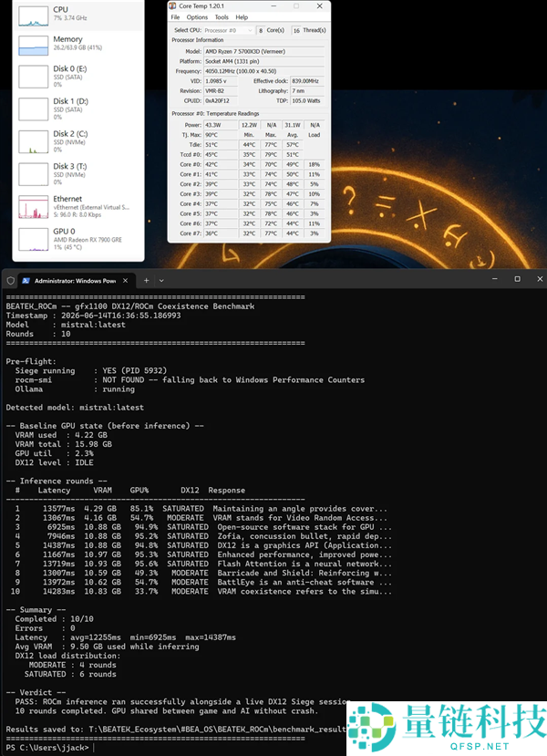Viewport: 547px width, 756px height.
Task: Close the Administrator PowerShell tab
Action: pyautogui.click(x=125, y=281)
